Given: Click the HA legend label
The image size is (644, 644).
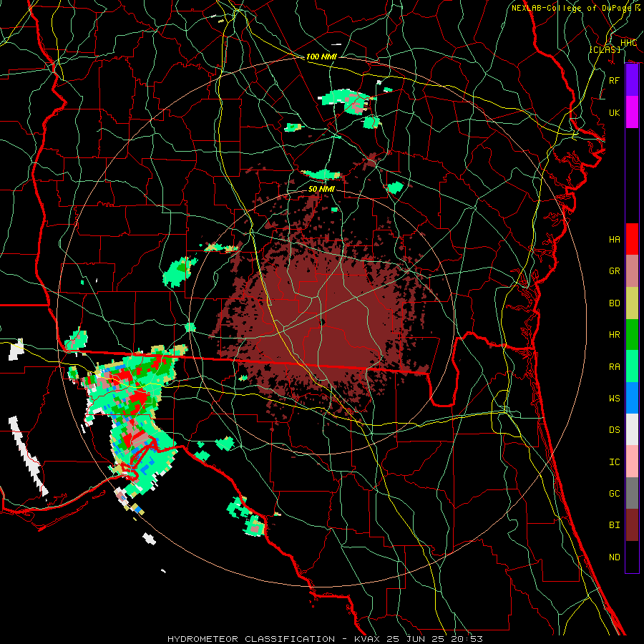Looking at the screenshot, I should click(615, 240).
